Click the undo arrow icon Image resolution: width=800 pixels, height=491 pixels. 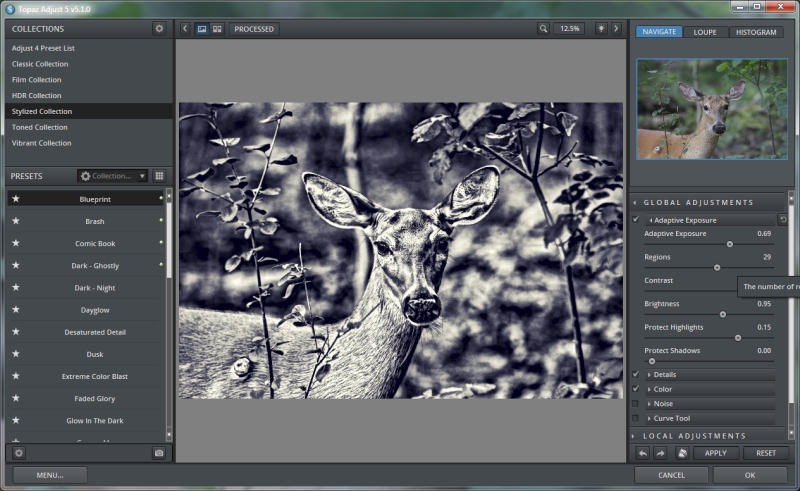643,453
